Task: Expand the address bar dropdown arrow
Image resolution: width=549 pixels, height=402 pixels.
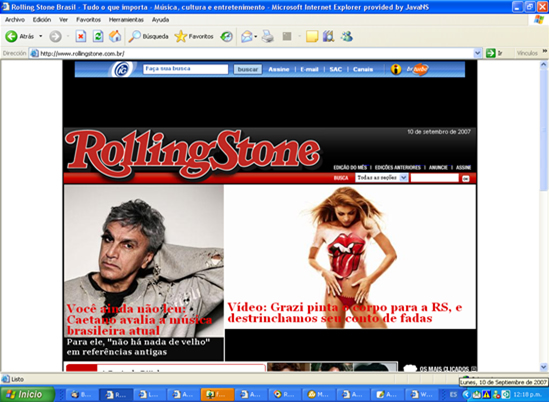Action: [x=478, y=54]
